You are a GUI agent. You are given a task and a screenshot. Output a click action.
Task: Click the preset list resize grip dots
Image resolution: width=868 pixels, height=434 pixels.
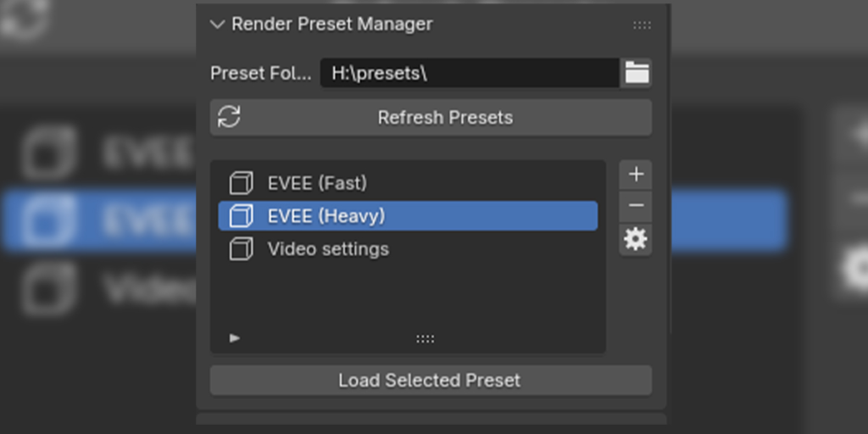pos(426,339)
